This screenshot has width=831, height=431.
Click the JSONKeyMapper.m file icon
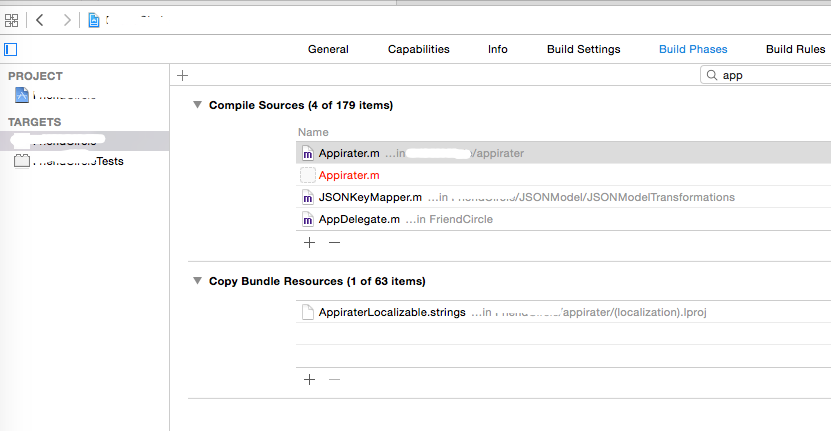coord(307,198)
